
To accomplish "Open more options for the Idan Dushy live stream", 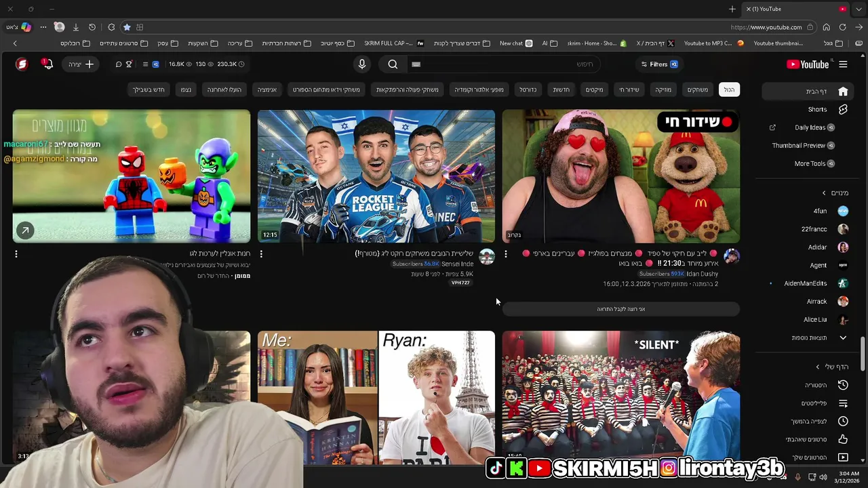I will [506, 254].
